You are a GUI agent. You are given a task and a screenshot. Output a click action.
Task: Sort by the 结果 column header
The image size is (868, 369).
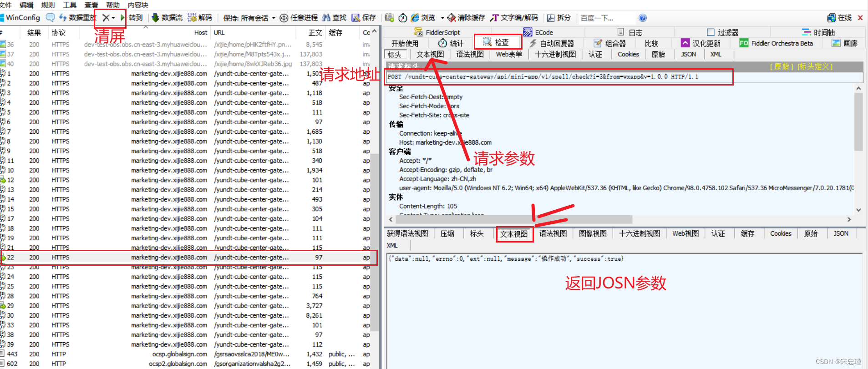[x=34, y=33]
